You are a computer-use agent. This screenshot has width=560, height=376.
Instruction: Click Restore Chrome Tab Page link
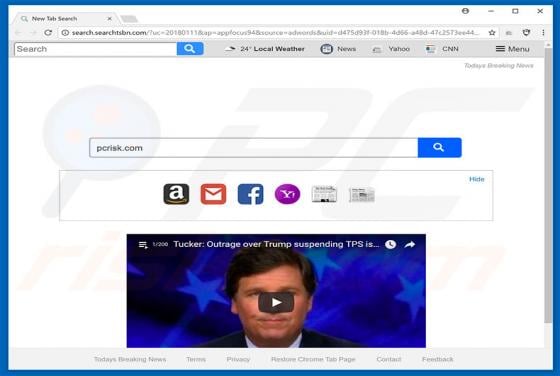coord(313,359)
